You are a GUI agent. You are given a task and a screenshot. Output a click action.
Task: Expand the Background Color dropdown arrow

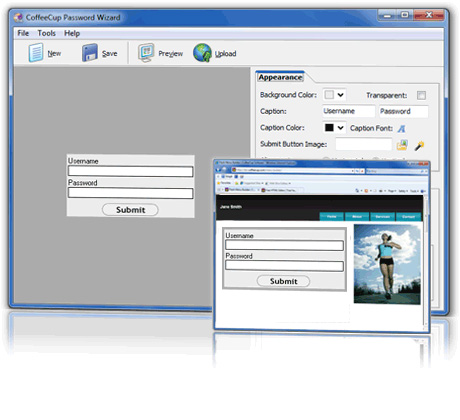point(340,95)
